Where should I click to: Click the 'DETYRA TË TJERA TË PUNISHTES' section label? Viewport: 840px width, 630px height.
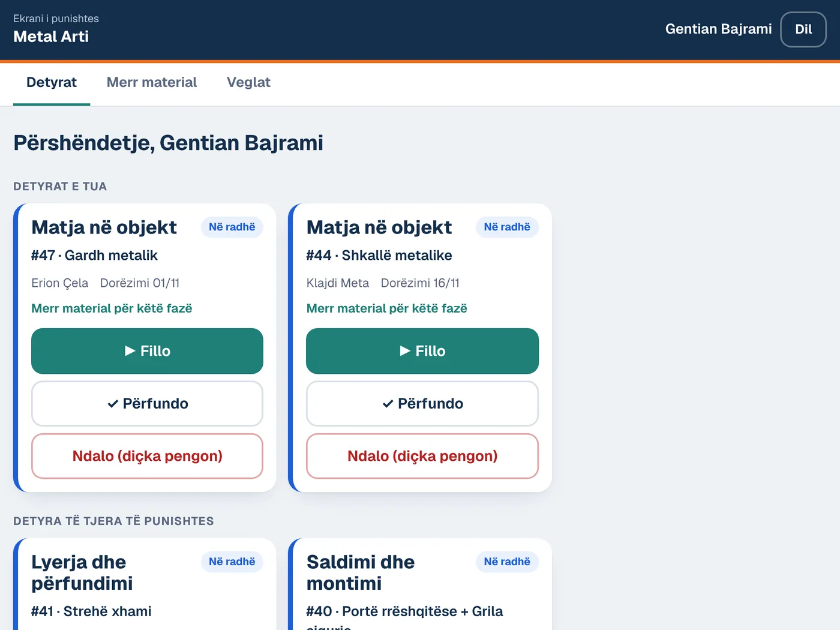point(113,521)
